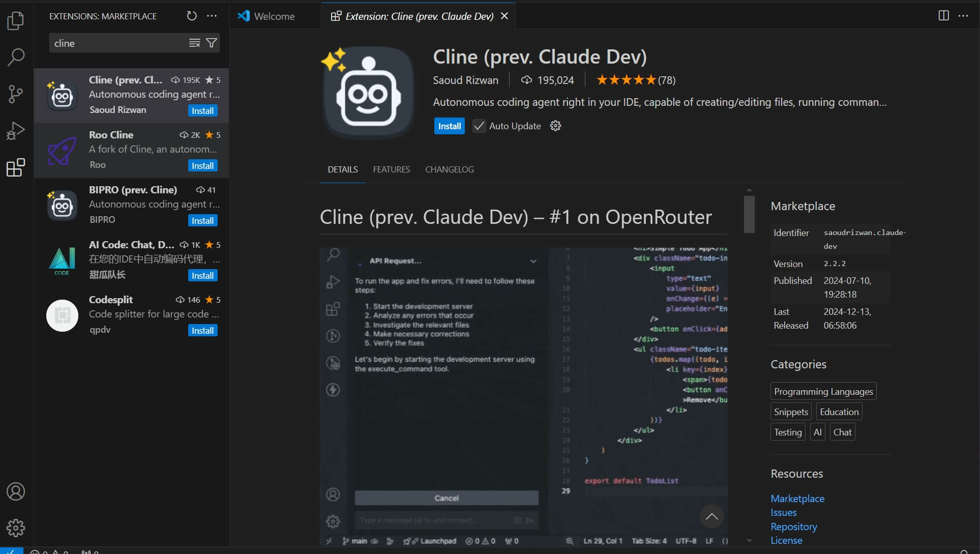Screen dimensions: 980x554
Task: Toggle the Auto Update checkbox
Action: pyautogui.click(x=479, y=126)
